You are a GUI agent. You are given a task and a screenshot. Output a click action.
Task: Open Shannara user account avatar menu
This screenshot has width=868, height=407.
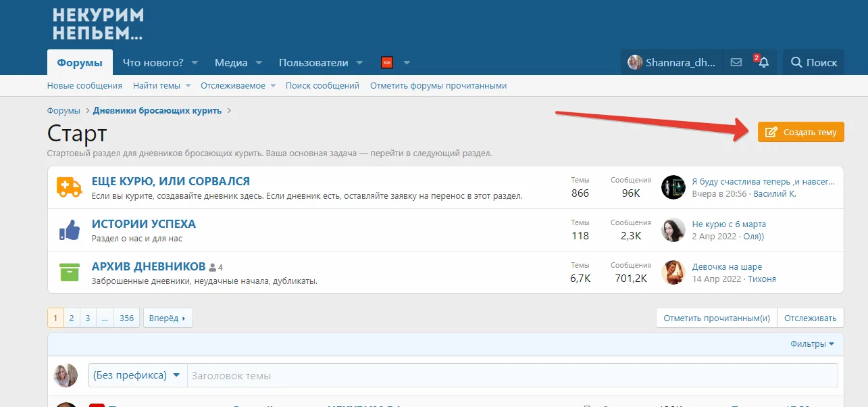[x=671, y=62]
